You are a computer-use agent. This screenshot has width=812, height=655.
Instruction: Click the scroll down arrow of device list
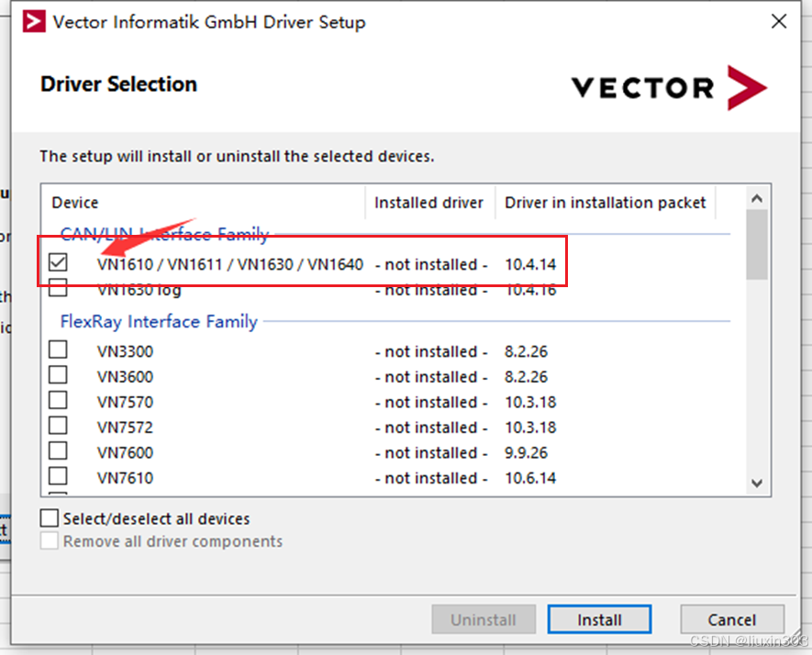[757, 483]
